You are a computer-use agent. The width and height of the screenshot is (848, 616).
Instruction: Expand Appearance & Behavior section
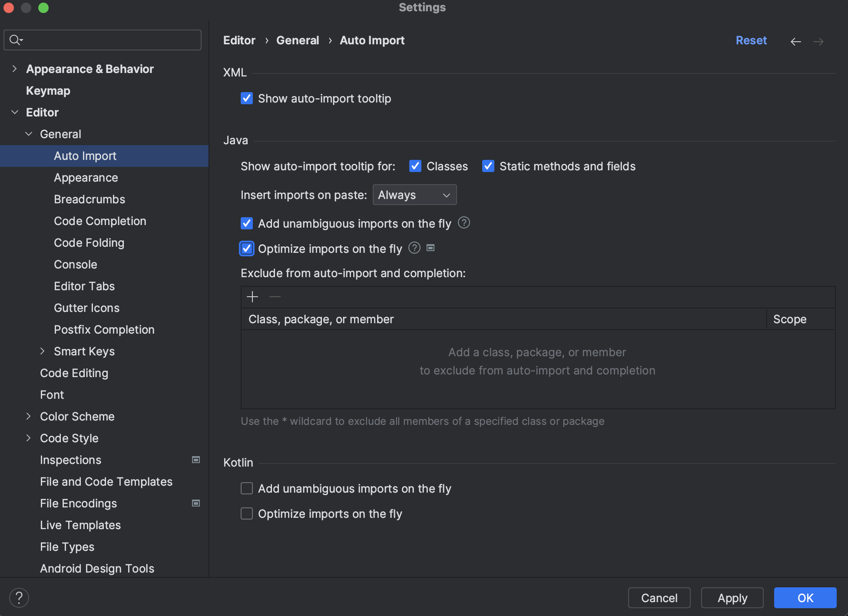pos(15,69)
